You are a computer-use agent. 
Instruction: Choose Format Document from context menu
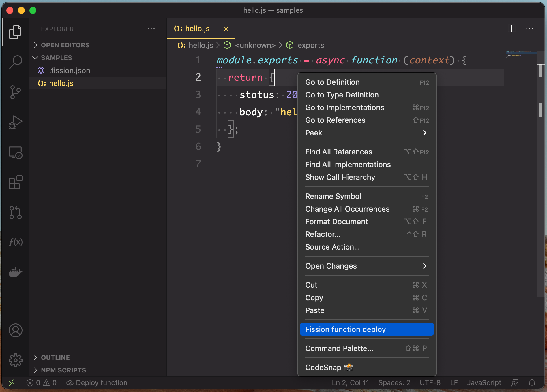pyautogui.click(x=336, y=222)
